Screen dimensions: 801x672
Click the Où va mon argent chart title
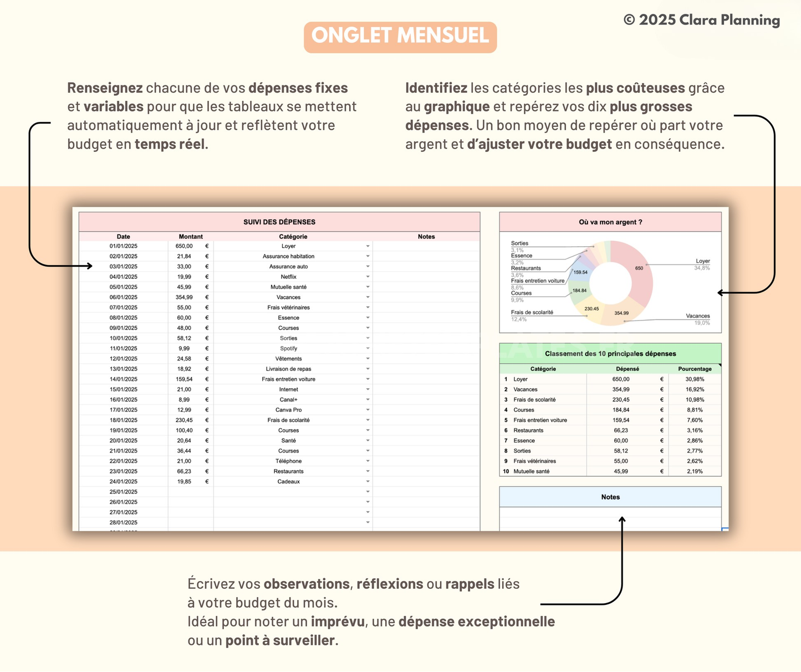point(610,221)
